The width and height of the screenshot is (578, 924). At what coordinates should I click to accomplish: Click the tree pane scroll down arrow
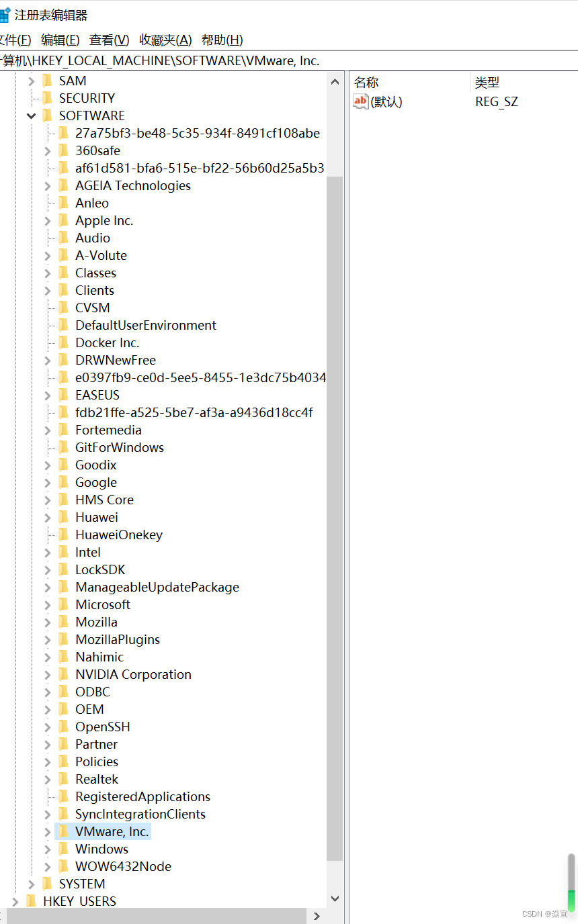[335, 898]
